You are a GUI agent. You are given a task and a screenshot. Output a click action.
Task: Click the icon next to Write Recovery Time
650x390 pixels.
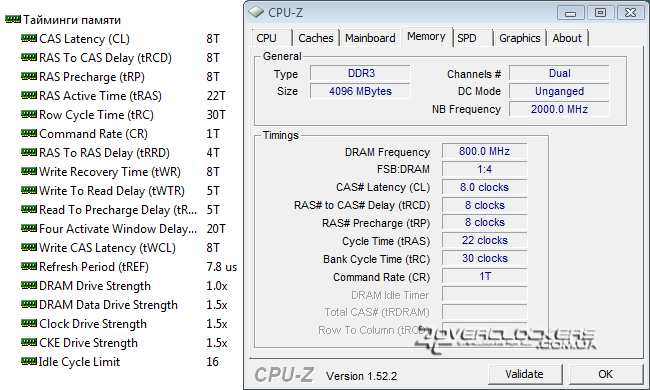coord(29,171)
